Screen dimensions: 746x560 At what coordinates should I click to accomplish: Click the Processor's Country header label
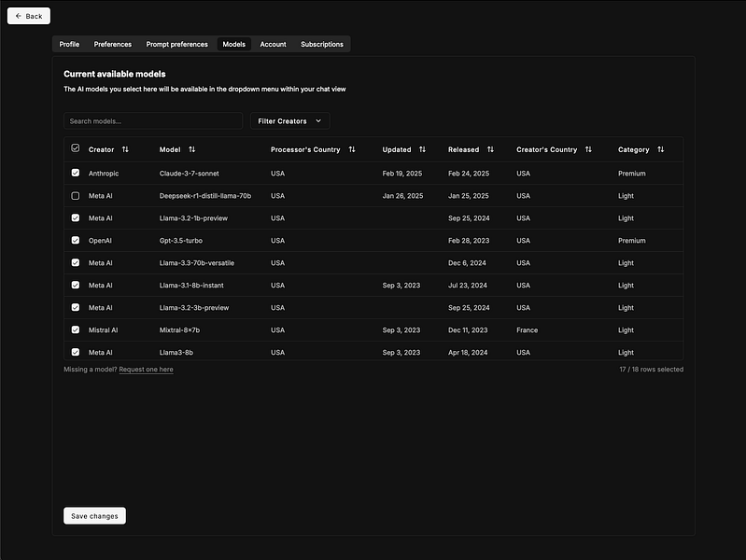305,149
